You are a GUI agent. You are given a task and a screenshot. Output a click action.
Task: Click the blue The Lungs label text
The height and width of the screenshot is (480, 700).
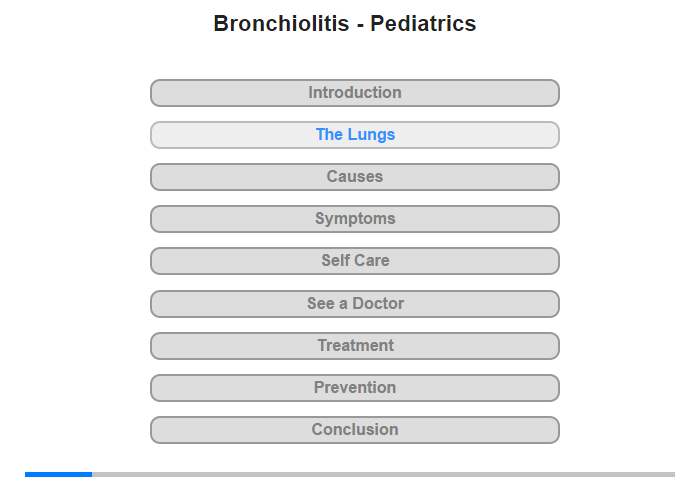355,134
